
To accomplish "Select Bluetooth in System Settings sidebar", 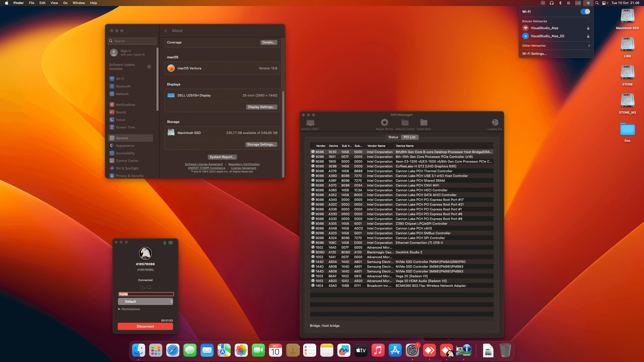I will 123,86.
